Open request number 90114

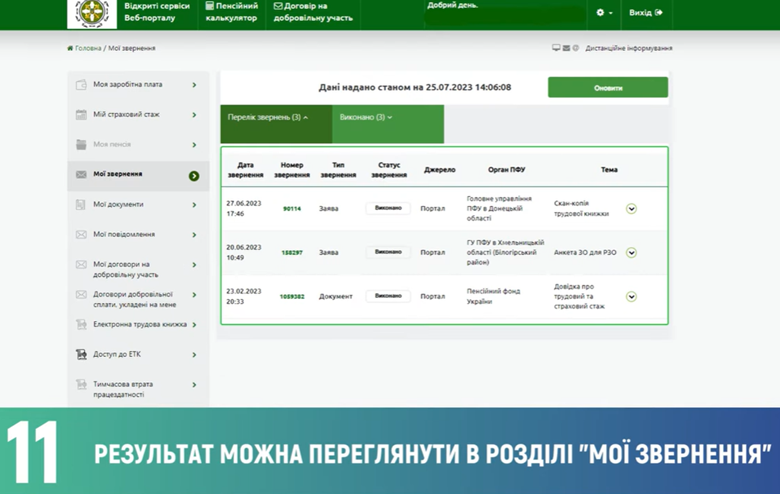point(291,209)
